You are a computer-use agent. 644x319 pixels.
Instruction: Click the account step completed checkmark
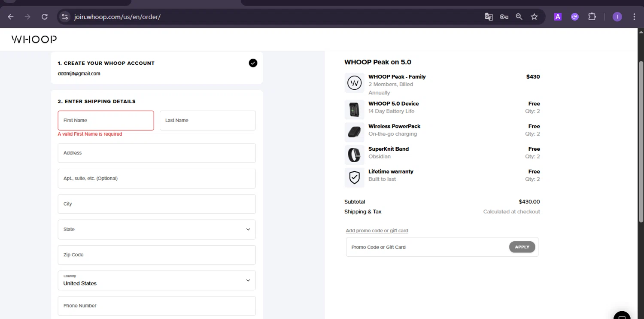coord(253,63)
